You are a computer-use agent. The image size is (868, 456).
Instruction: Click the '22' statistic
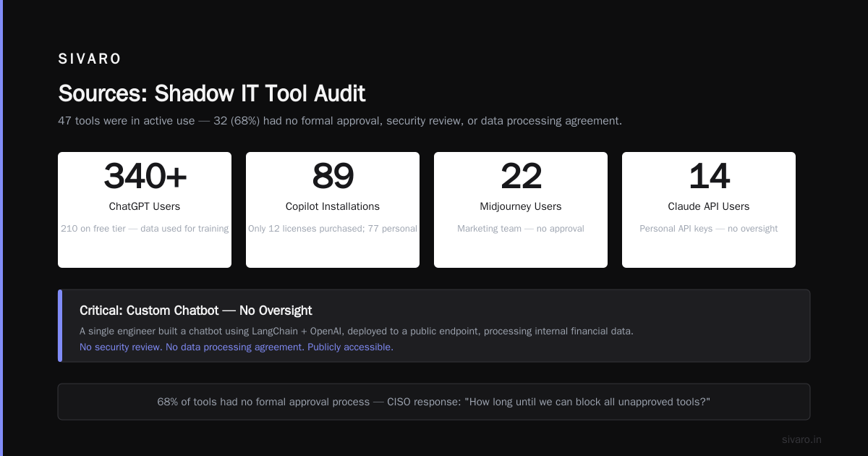point(521,176)
